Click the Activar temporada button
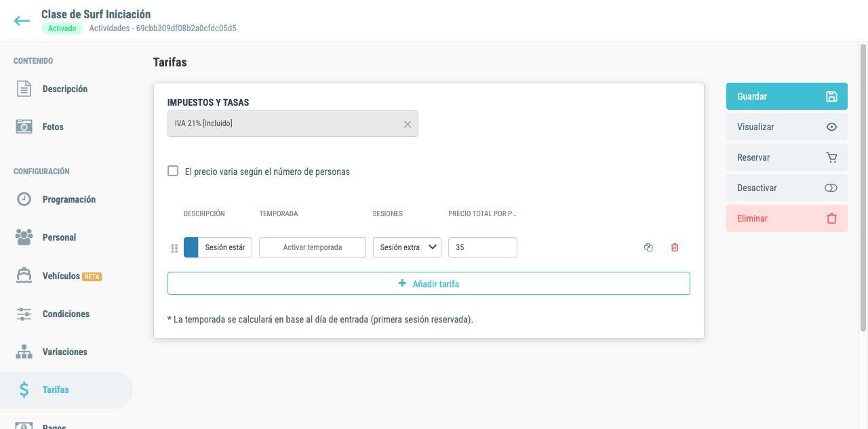868x429 pixels. 313,247
